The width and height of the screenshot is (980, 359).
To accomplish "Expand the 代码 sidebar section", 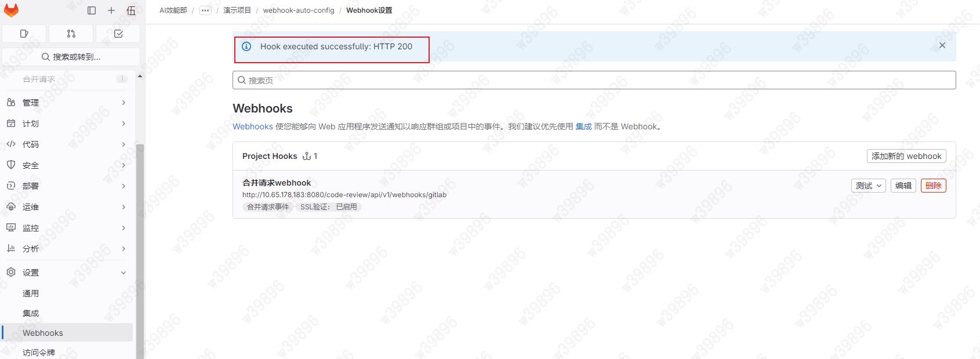I will 67,144.
